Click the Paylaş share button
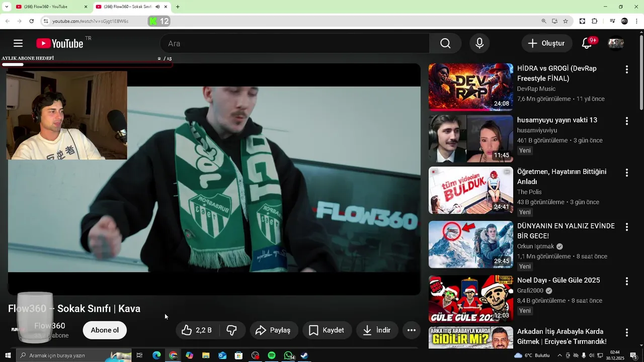 click(x=273, y=330)
